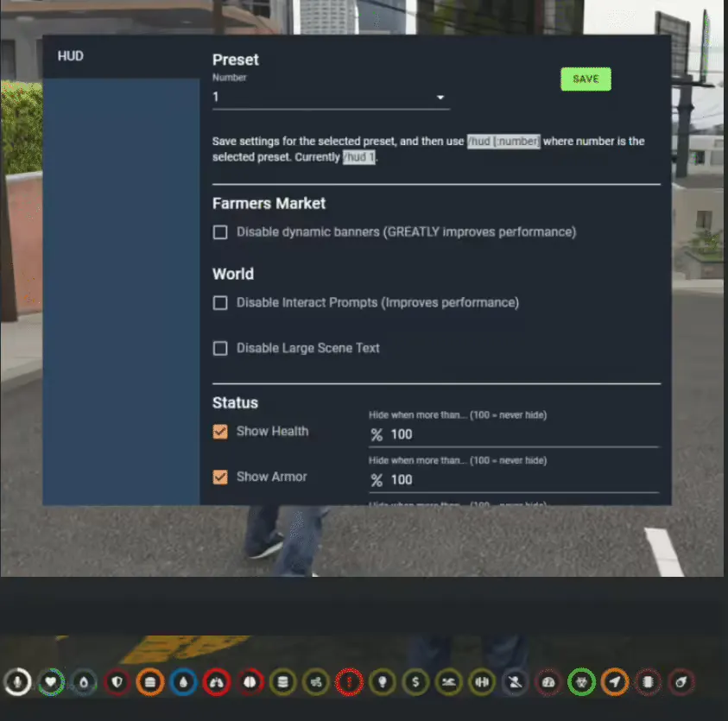This screenshot has height=721, width=728.
Task: Check Disable Interact Prompts option
Action: (x=220, y=303)
